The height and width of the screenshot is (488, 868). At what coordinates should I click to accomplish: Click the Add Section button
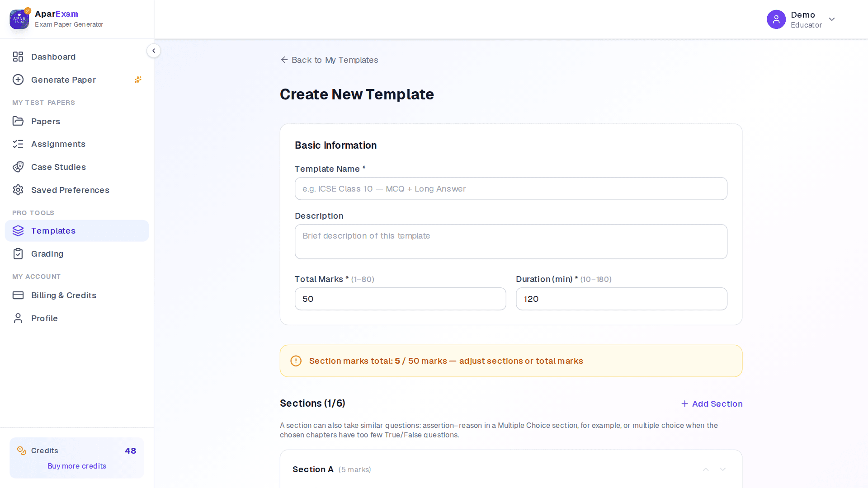[712, 404]
